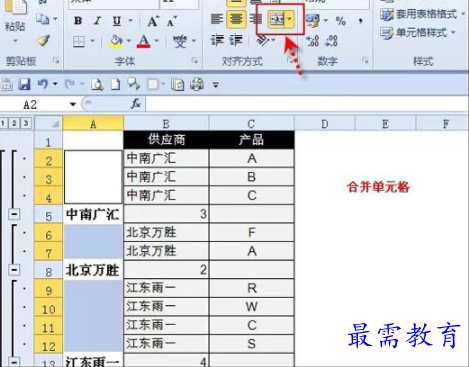Click the Redo arrow icon
The image size is (469, 367).
click(70, 84)
